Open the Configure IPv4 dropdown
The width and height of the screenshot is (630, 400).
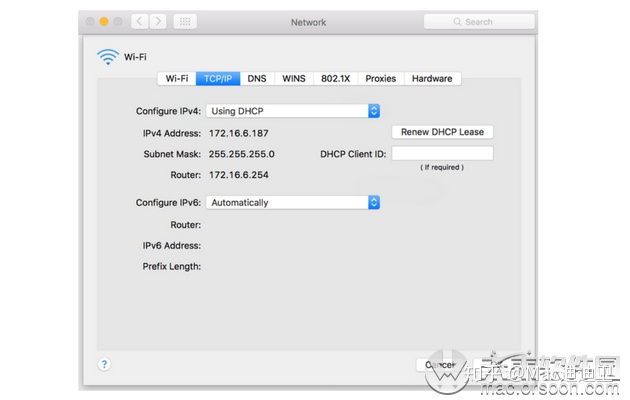[x=293, y=111]
